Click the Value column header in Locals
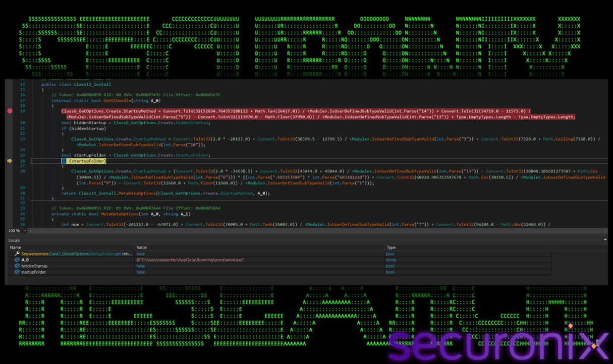Image resolution: width=613 pixels, height=364 pixels. (x=142, y=248)
